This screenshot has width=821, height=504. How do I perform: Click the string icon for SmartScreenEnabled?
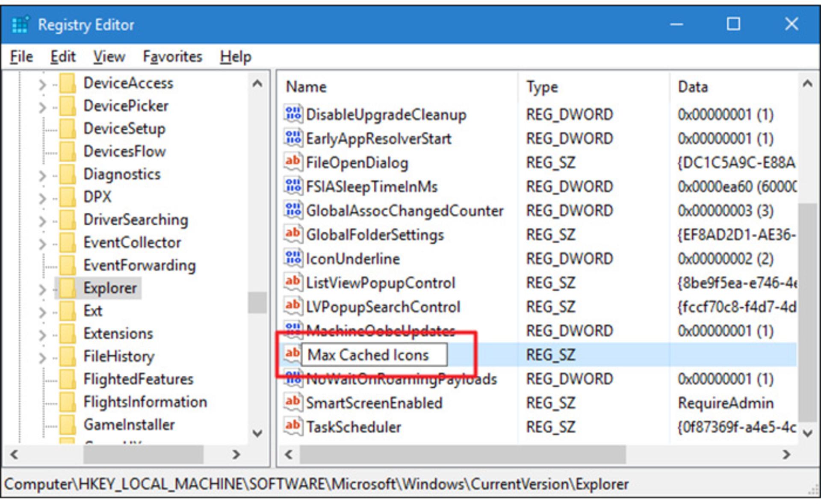[x=293, y=402]
